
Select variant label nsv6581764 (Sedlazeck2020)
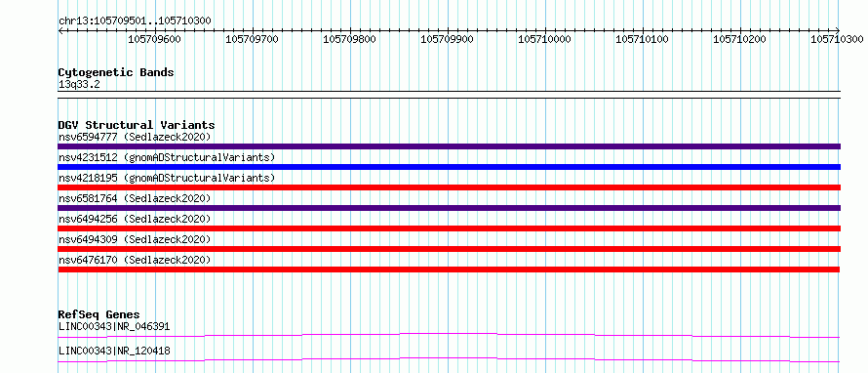tap(135, 198)
